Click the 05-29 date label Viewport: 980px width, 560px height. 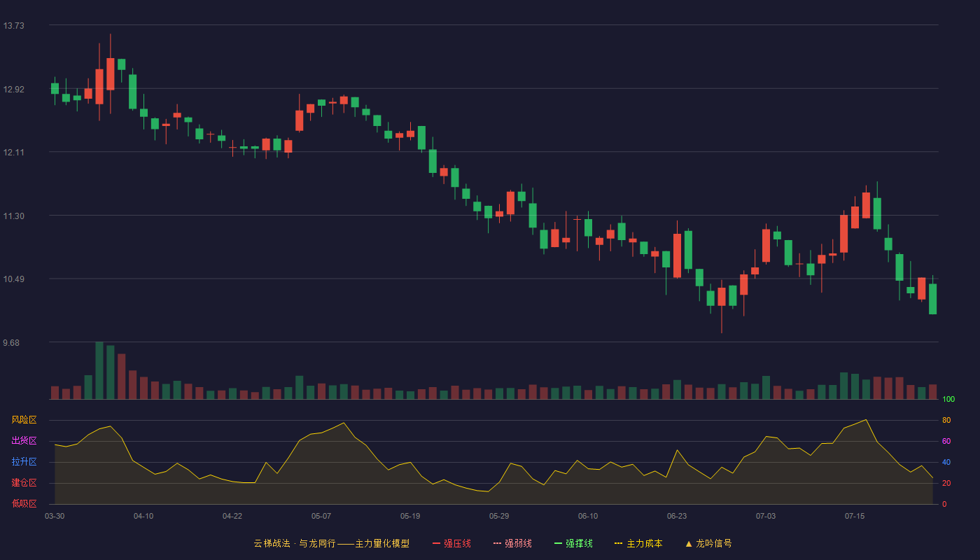click(x=499, y=516)
